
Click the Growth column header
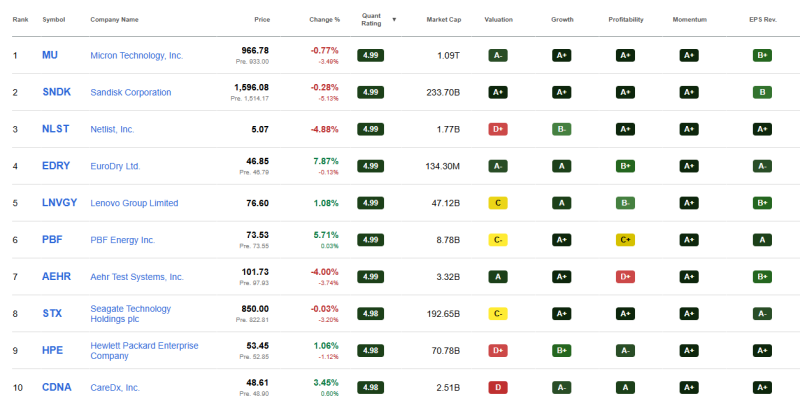[562, 19]
